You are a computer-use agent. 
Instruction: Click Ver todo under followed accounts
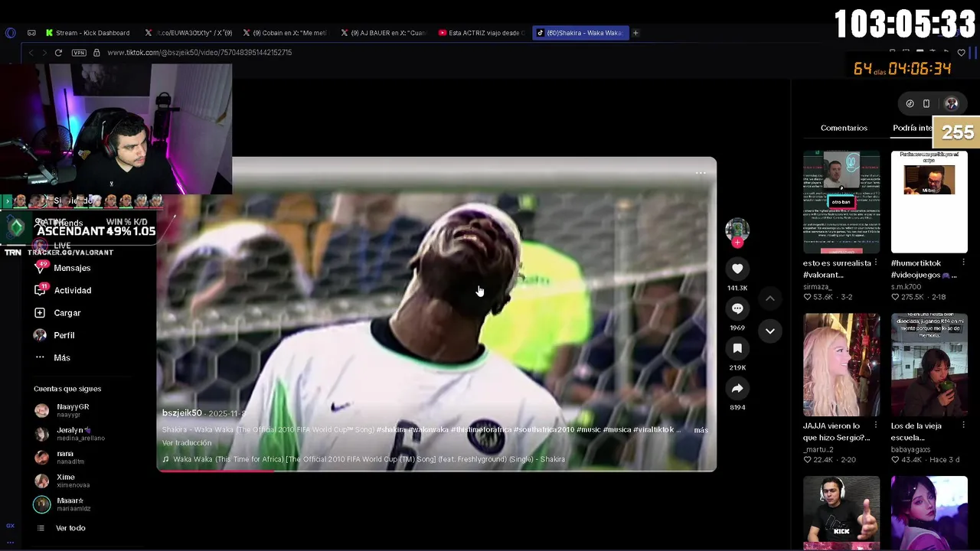coord(70,528)
